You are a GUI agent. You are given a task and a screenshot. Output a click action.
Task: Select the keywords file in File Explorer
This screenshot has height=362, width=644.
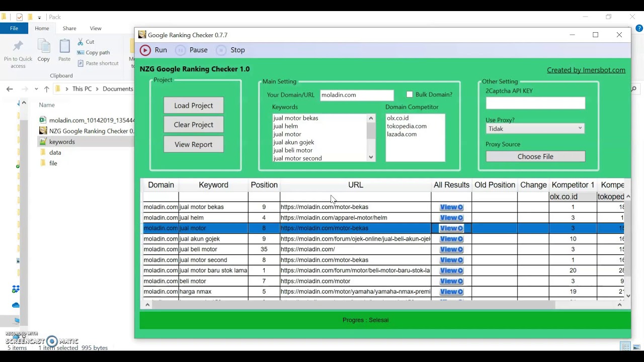pyautogui.click(x=61, y=142)
